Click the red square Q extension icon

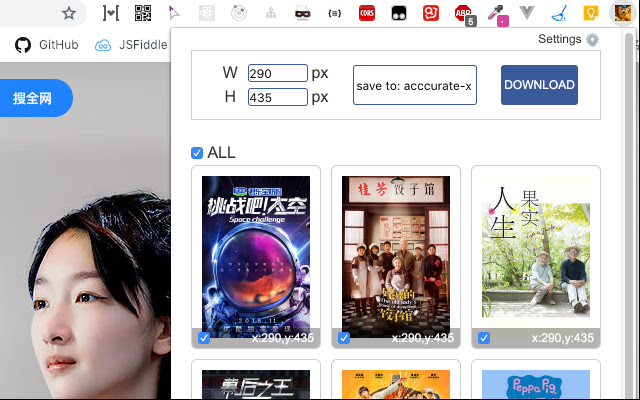click(431, 13)
